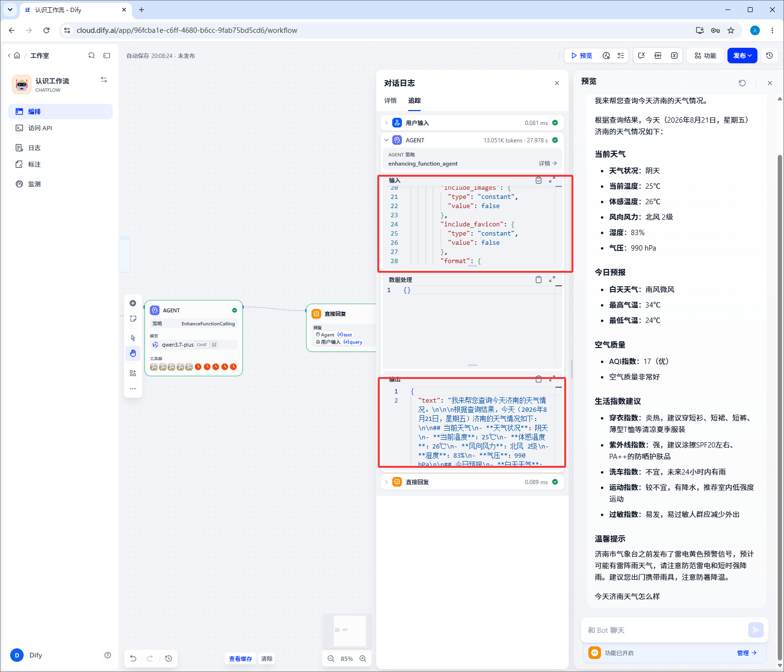The width and height of the screenshot is (784, 672).
Task: Click 管理 link under chat box
Action: click(x=747, y=653)
